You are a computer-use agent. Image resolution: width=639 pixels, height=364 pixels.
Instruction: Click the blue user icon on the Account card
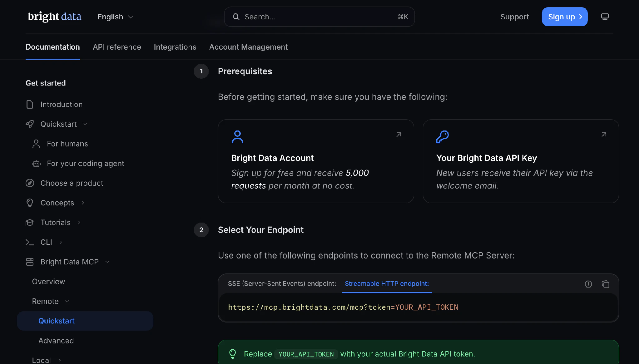tap(237, 137)
